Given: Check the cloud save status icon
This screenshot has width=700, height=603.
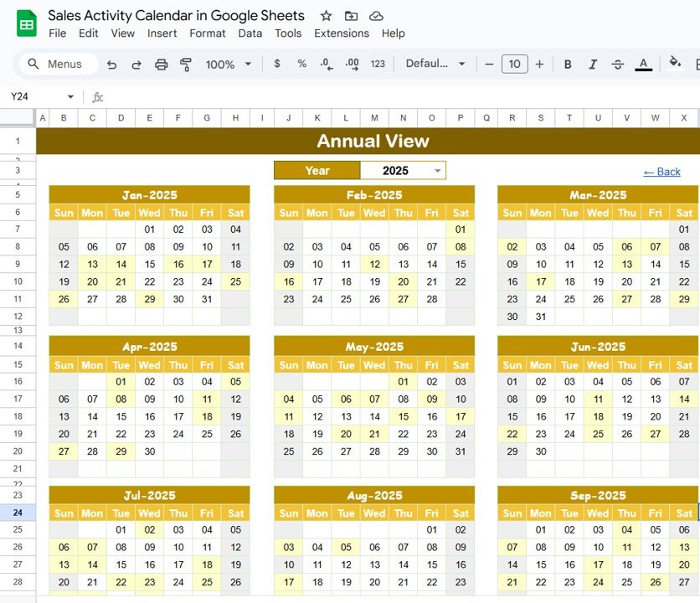Looking at the screenshot, I should click(376, 16).
